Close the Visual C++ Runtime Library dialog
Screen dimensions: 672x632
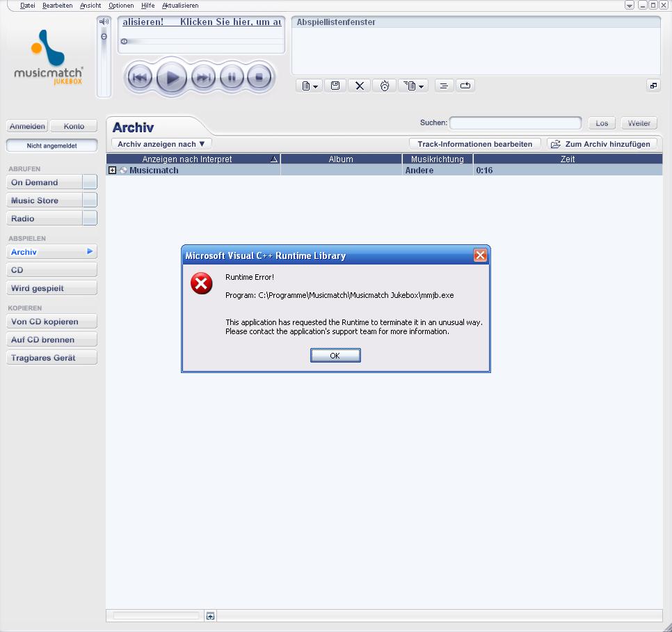pyautogui.click(x=480, y=255)
